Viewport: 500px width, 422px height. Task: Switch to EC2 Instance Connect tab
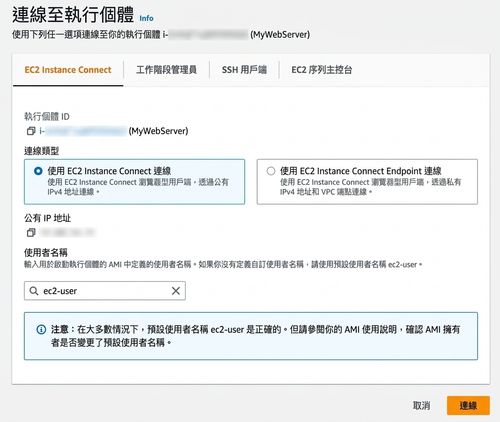click(68, 70)
